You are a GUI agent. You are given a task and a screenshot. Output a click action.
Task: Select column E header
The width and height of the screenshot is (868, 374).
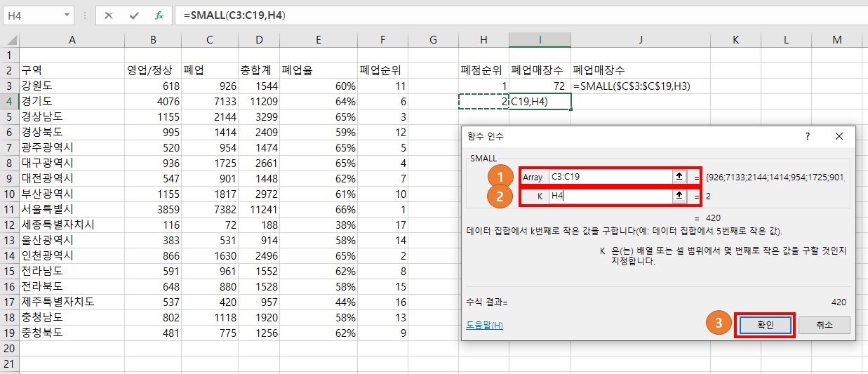(319, 40)
